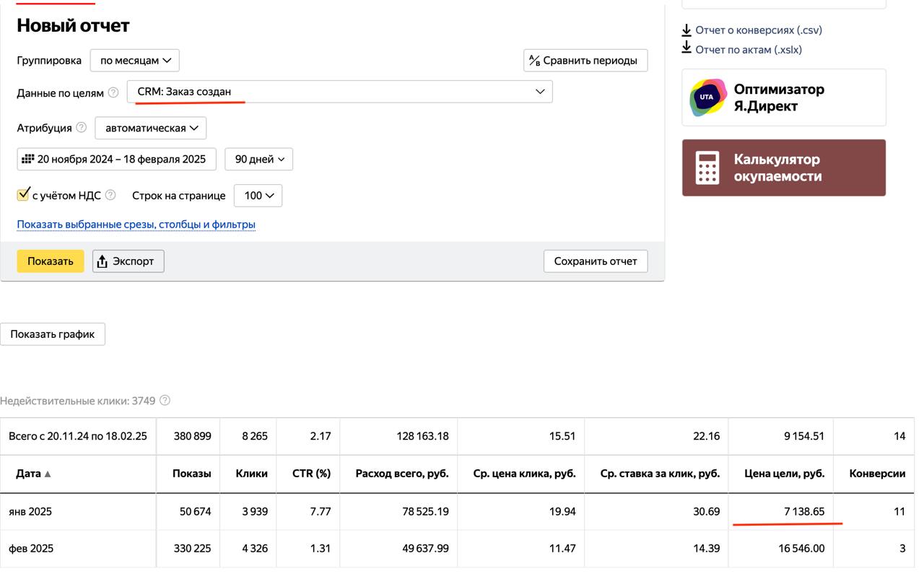This screenshot has width=924, height=574.
Task: Click the Показать график button
Action: pyautogui.click(x=53, y=334)
